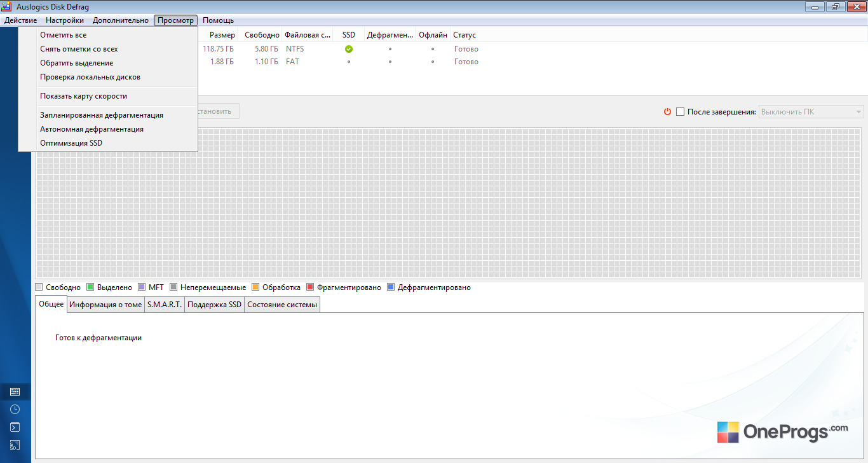Image resolution: width=868 pixels, height=463 pixels.
Task: Open 'Запланированная дефрагментация' from the menu
Action: (x=108, y=115)
